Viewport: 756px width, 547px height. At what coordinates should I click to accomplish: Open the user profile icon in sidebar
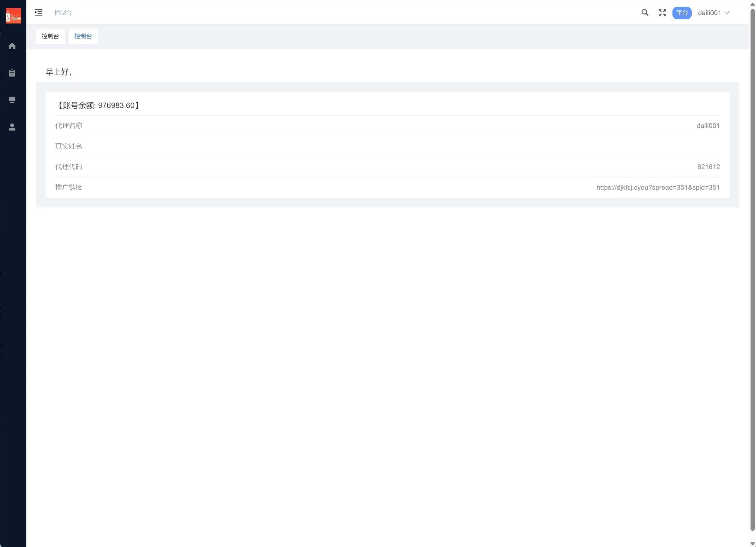(12, 127)
